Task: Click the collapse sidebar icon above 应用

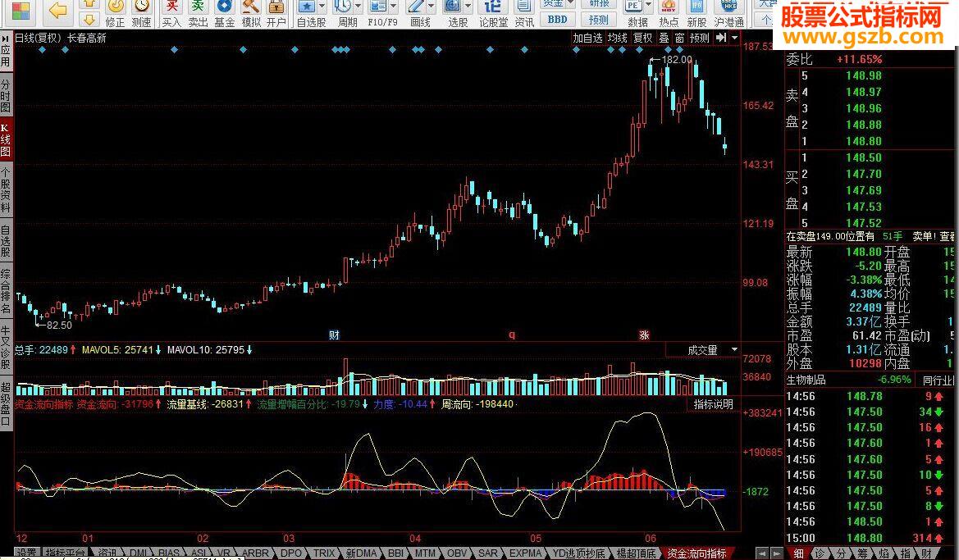Action: coord(6,37)
